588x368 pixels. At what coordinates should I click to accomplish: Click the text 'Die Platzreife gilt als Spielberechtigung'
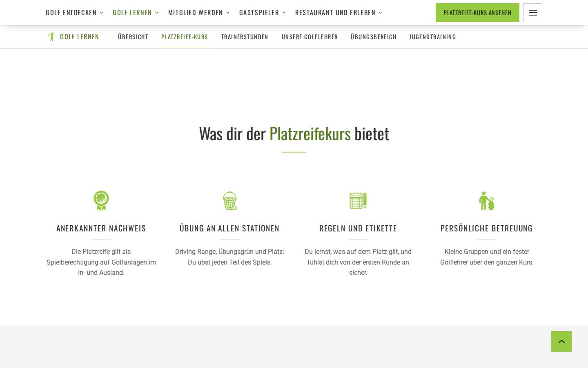click(101, 262)
